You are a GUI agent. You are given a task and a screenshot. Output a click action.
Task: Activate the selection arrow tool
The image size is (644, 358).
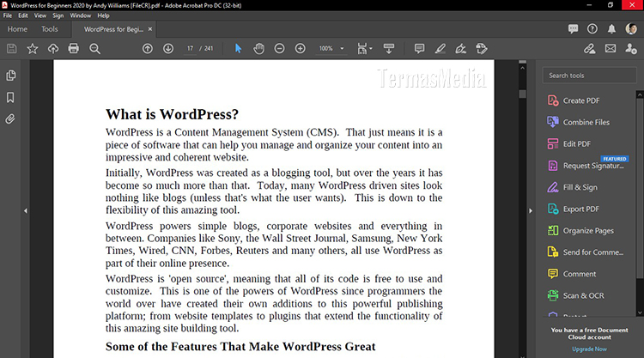click(238, 49)
